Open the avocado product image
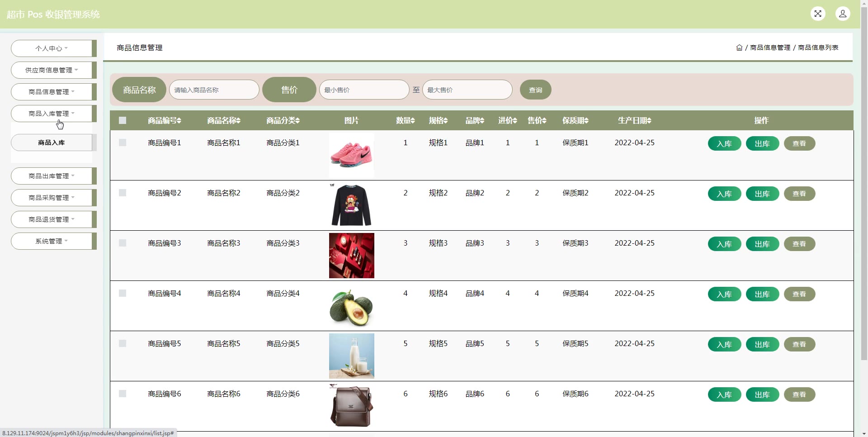 pyautogui.click(x=352, y=306)
